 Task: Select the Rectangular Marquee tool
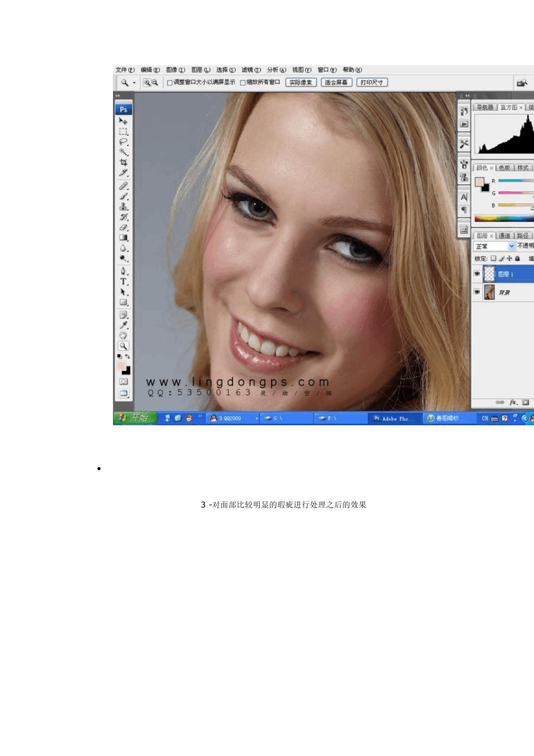tap(123, 132)
